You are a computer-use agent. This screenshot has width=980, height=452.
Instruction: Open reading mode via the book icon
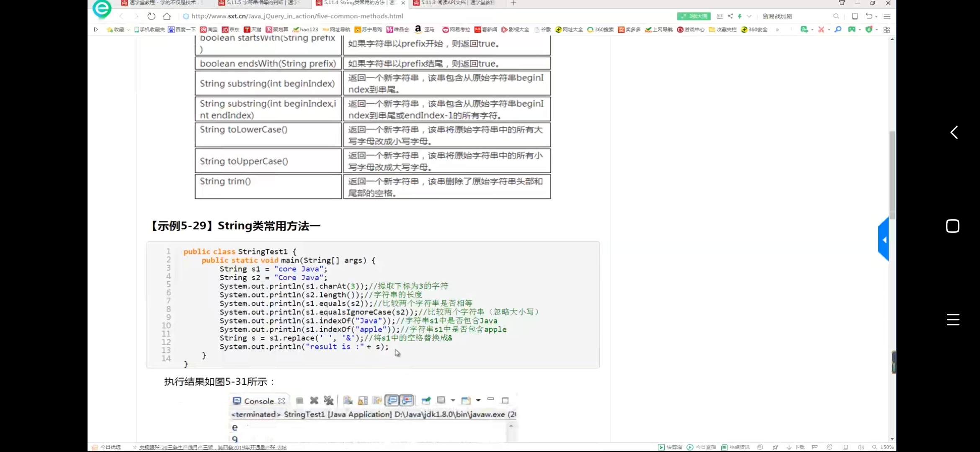[720, 16]
